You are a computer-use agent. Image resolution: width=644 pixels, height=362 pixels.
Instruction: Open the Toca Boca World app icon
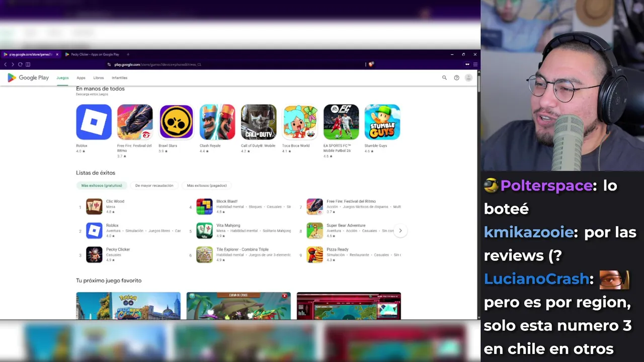tap(300, 122)
